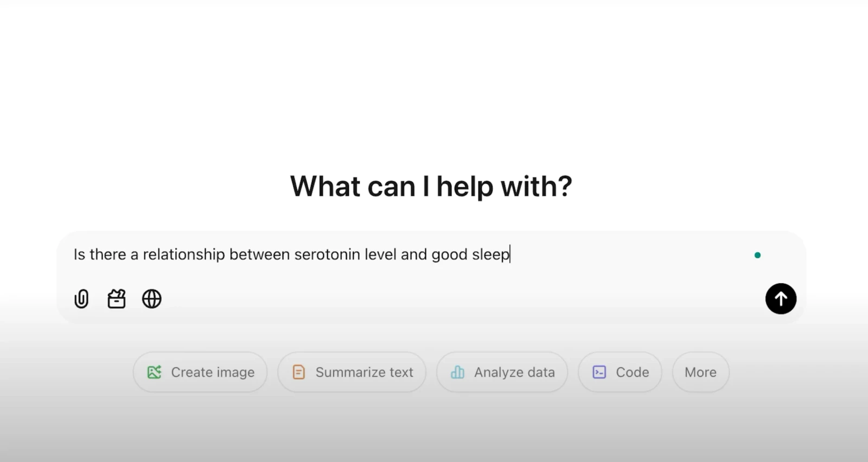The width and height of the screenshot is (868, 462).
Task: Click the "What can I help with?" heading
Action: point(431,187)
